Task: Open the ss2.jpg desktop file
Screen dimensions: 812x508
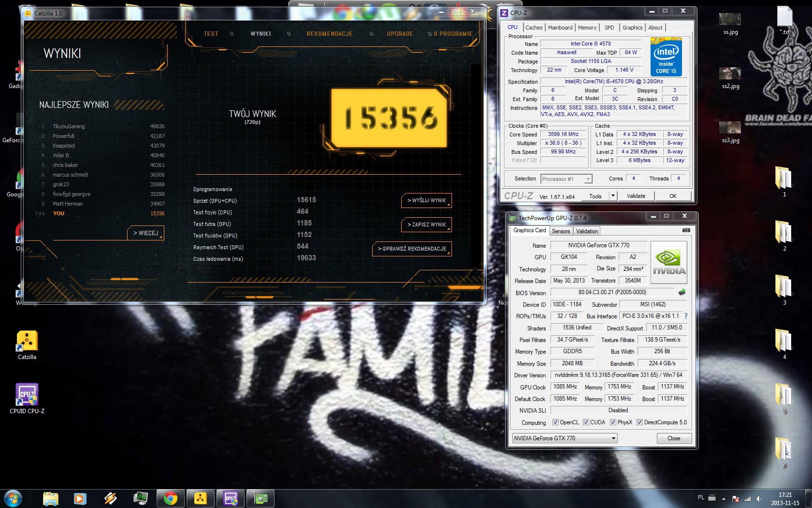Action: pos(730,78)
